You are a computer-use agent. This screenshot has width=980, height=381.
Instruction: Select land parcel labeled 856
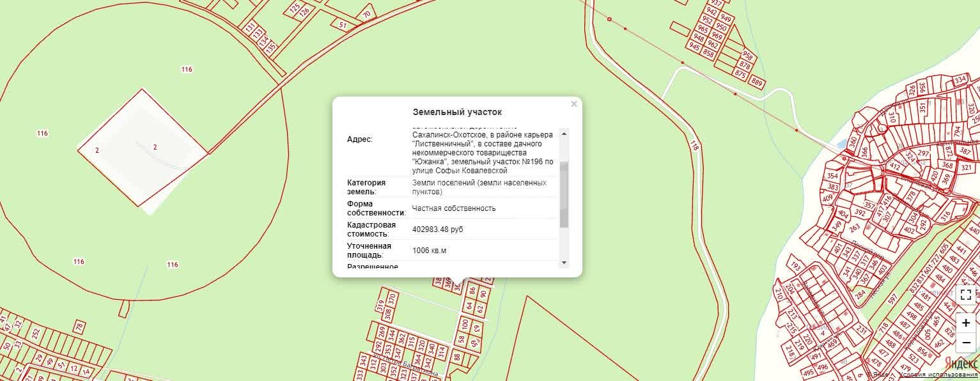pos(922,352)
